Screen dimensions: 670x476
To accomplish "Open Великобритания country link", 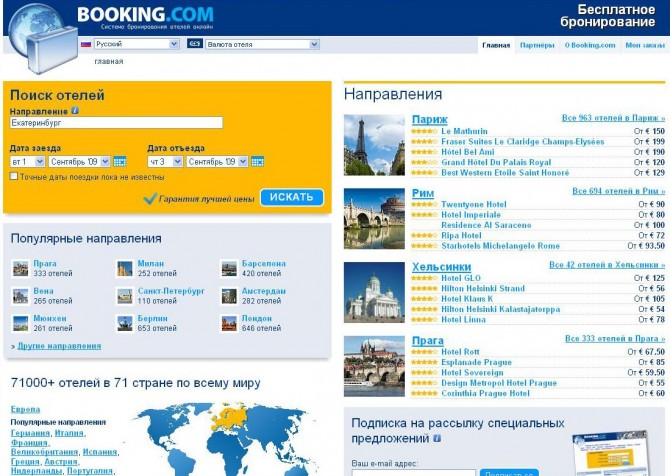I will pos(44,452).
